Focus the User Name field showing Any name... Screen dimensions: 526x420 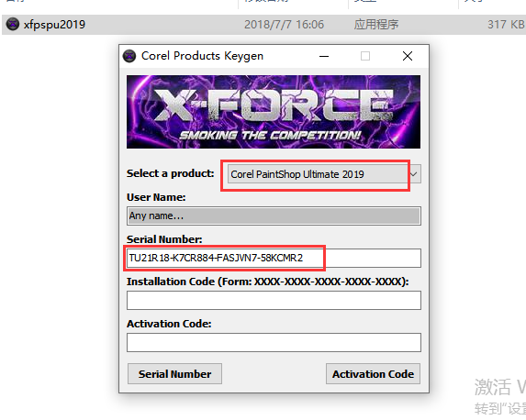[274, 216]
